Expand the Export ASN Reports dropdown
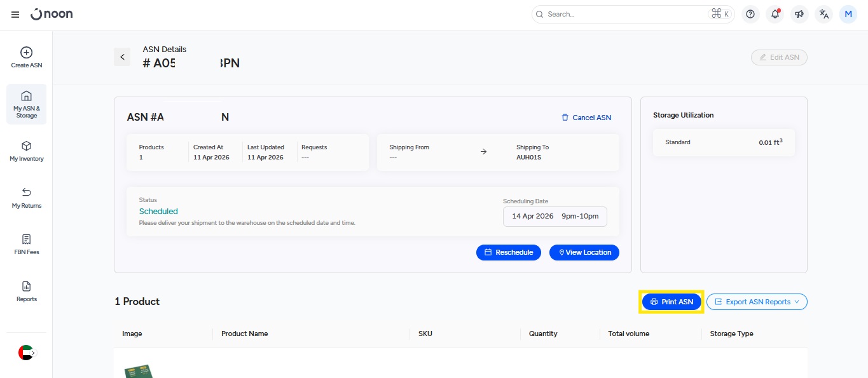The width and height of the screenshot is (868, 378). 757,302
